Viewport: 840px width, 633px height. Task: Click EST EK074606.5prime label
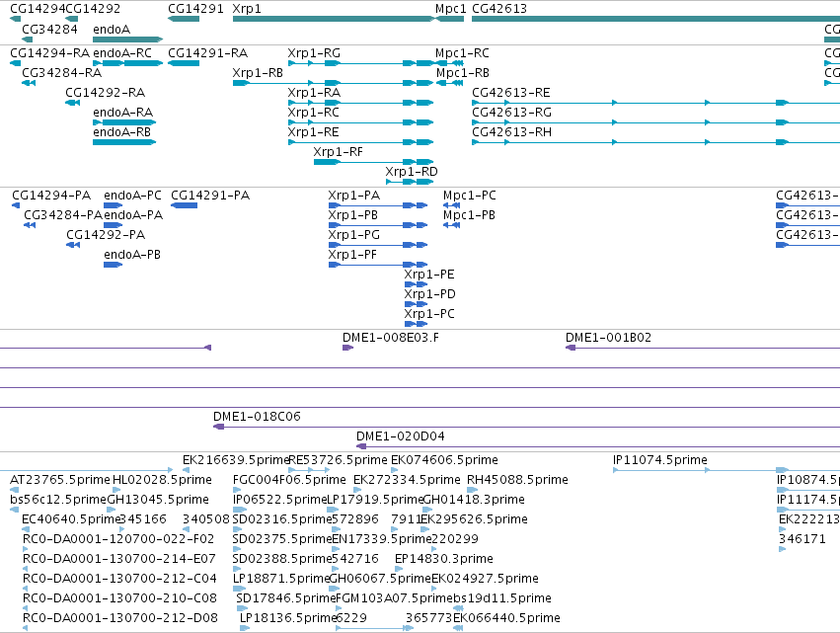click(444, 460)
